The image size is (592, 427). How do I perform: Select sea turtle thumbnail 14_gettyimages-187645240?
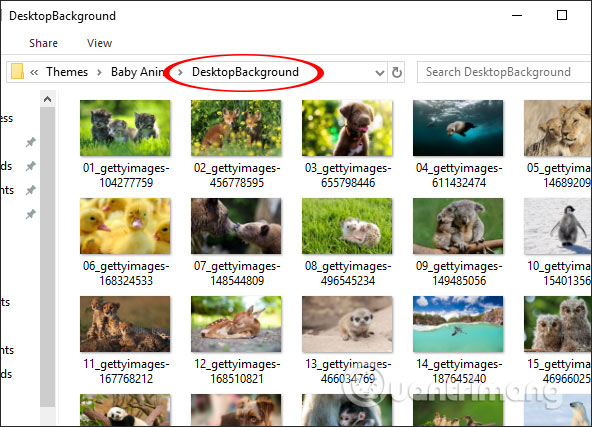tap(458, 324)
